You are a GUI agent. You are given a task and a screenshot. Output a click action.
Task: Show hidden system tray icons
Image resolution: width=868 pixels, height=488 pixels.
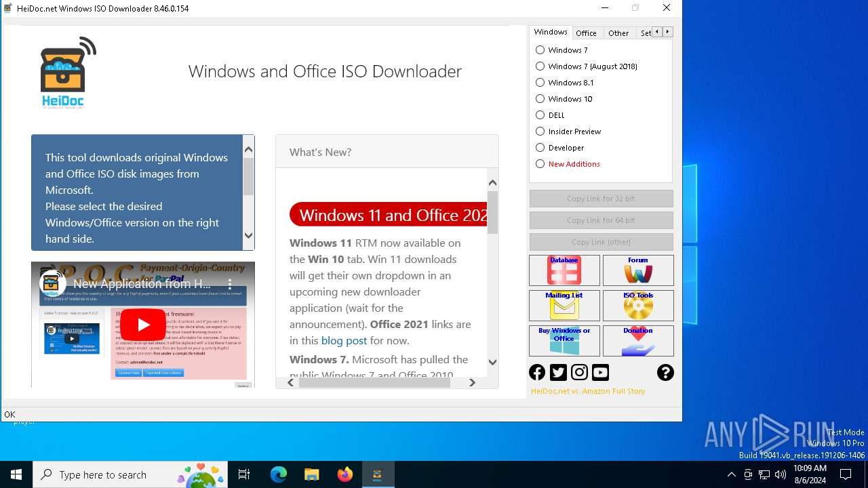point(731,474)
